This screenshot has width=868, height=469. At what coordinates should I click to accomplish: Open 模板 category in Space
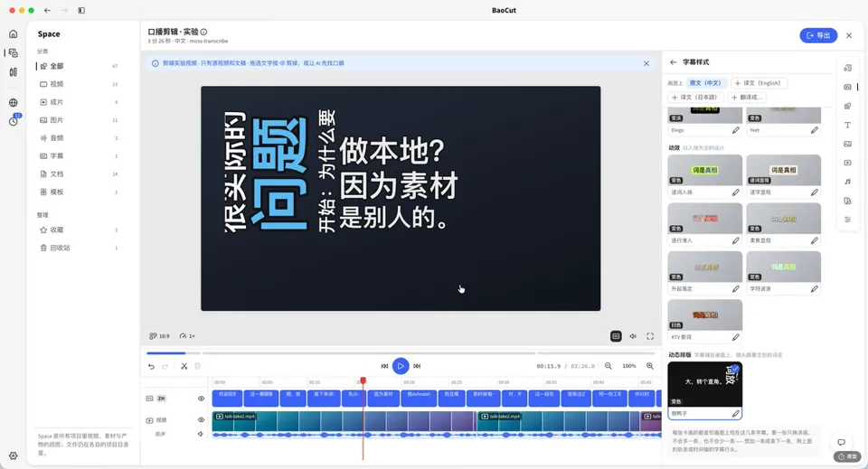point(79,192)
